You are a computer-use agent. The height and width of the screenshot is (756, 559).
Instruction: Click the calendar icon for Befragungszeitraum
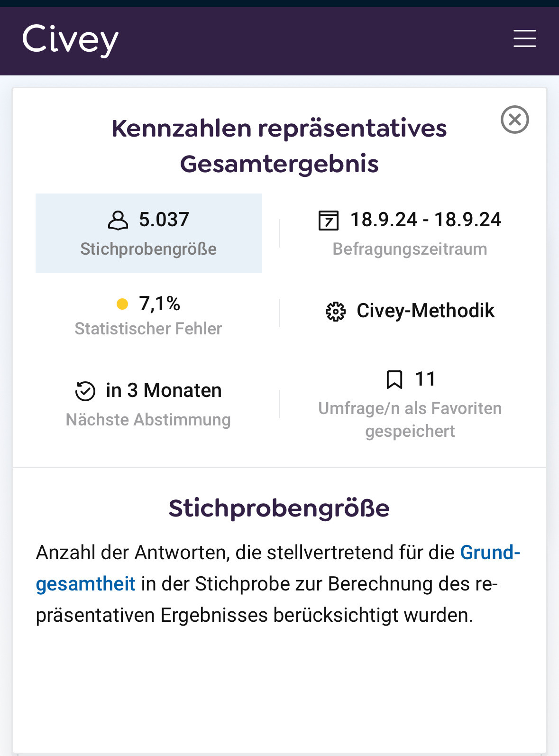pyautogui.click(x=328, y=221)
